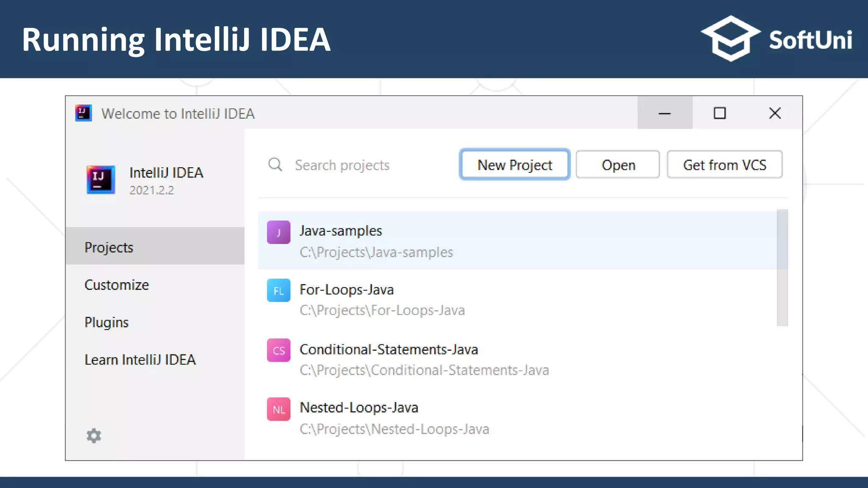Open the For-Loops-Java project
The height and width of the screenshot is (488, 868).
pyautogui.click(x=347, y=290)
